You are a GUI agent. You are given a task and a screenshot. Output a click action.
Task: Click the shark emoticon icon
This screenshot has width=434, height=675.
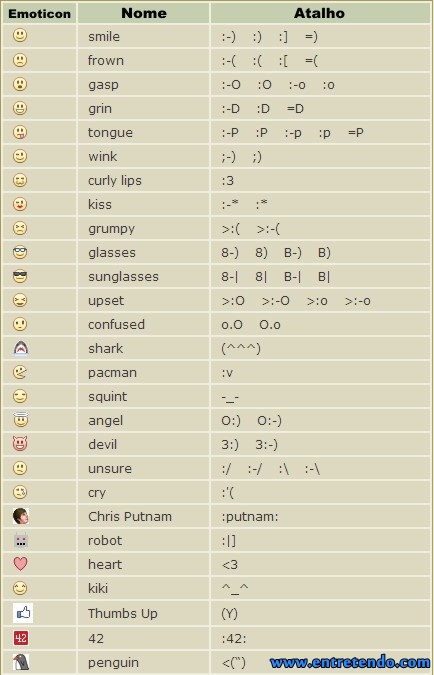[x=21, y=348]
